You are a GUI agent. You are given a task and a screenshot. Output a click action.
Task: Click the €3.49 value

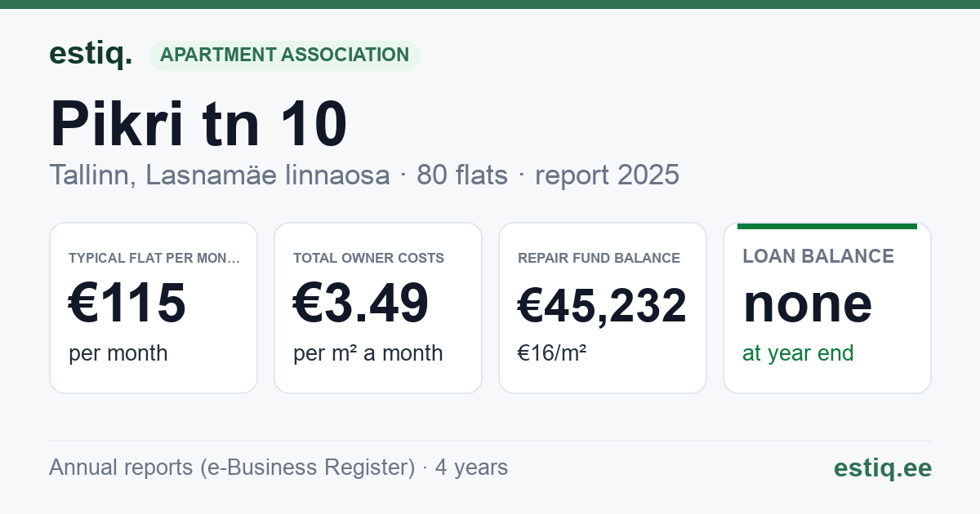pos(361,304)
